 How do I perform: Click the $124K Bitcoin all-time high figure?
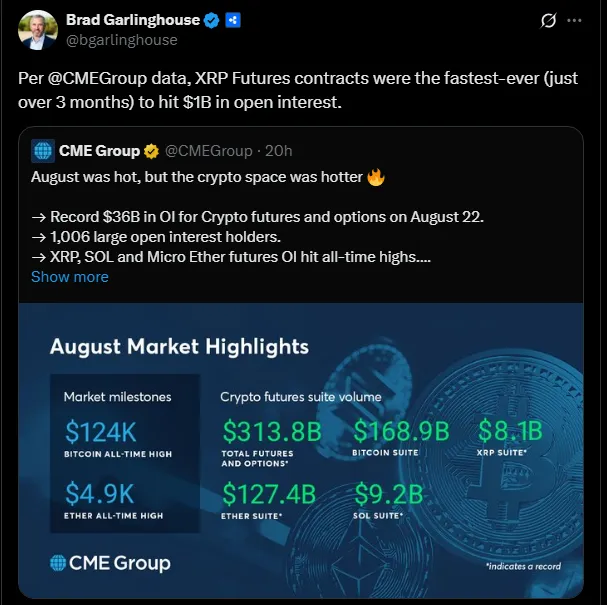point(101,432)
